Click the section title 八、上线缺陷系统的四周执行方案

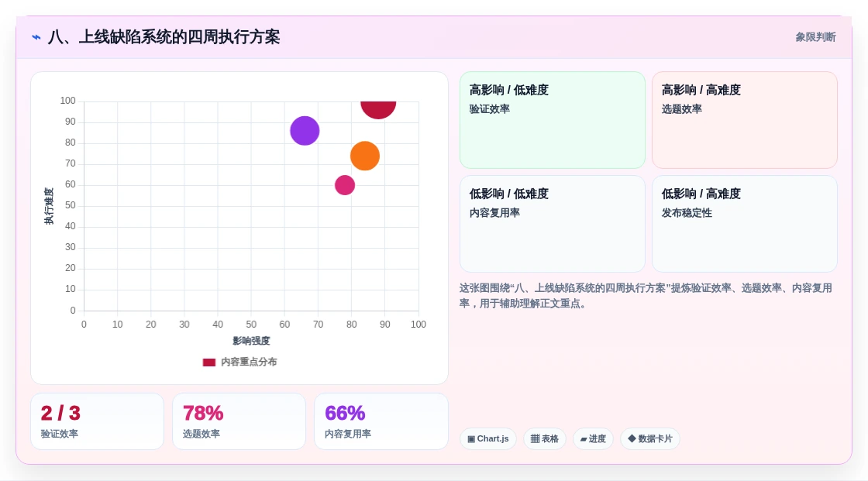164,37
